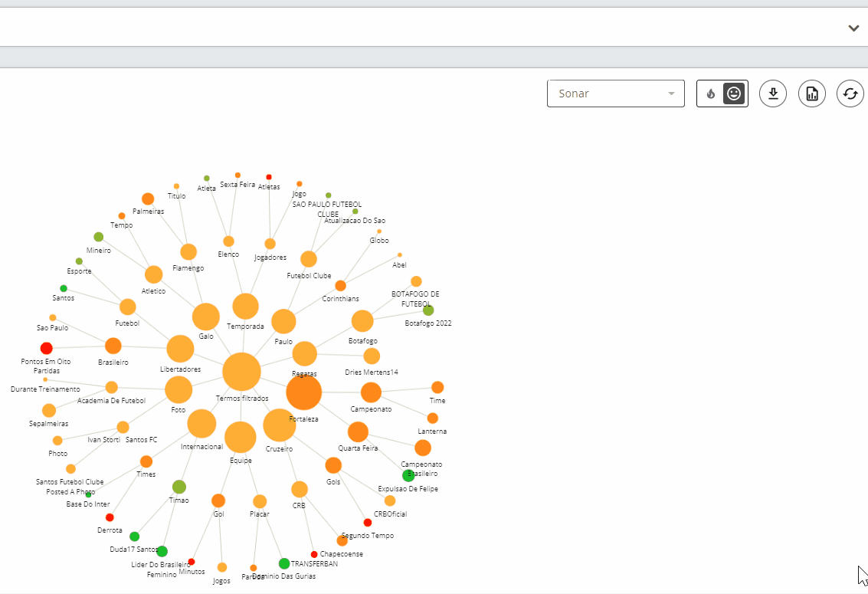
Task: Click the Libertadores node circle
Action: click(181, 349)
